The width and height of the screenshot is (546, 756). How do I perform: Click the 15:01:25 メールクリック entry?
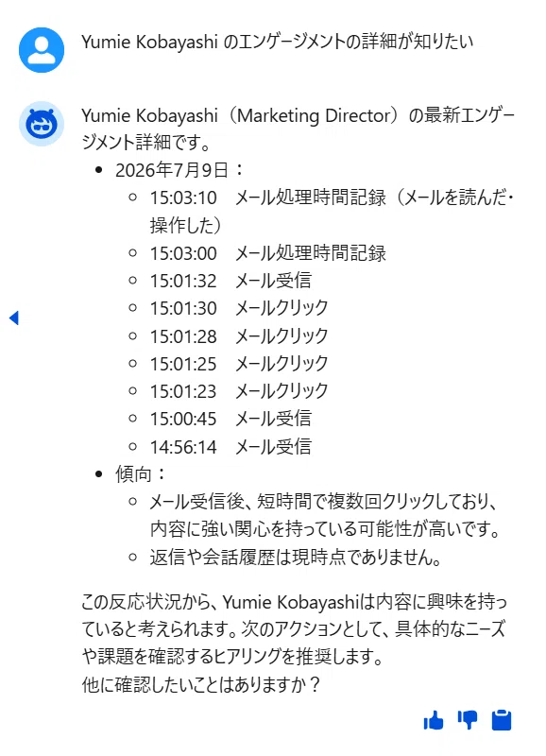(x=239, y=364)
